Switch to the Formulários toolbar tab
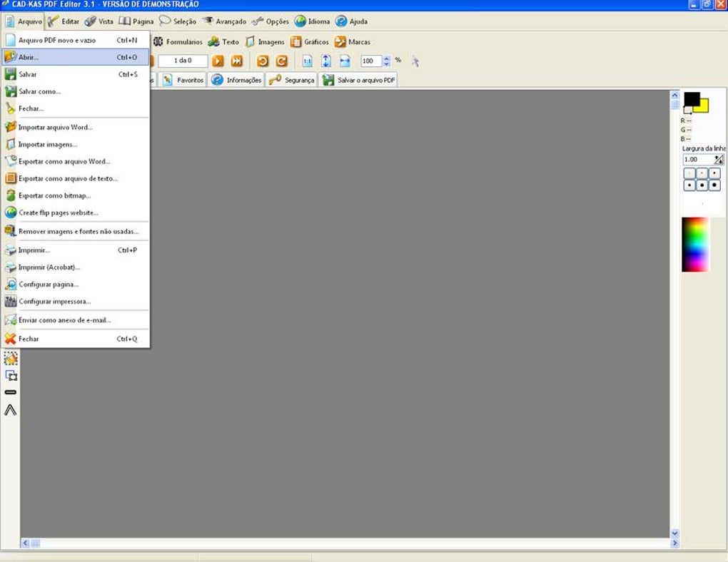 (178, 42)
